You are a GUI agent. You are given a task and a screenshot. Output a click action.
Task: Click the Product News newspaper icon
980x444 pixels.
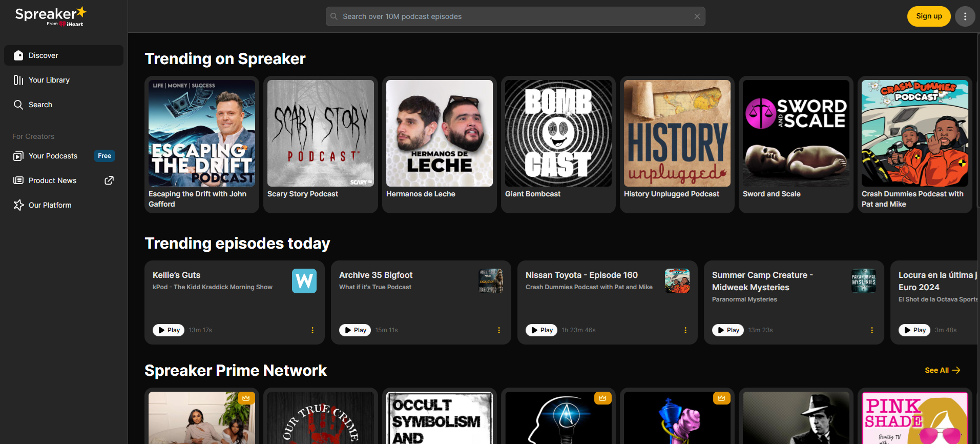[x=18, y=180]
